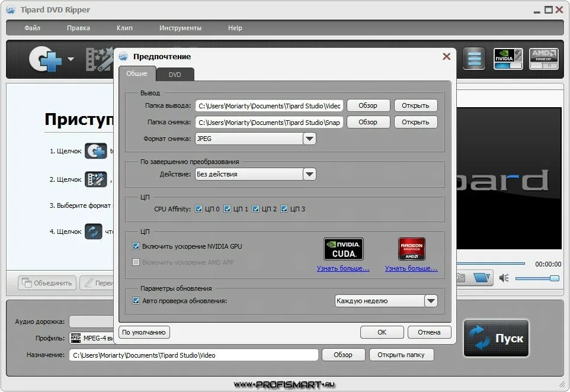Open the Правка menu
The height and width of the screenshot is (392, 570).
[x=79, y=28]
